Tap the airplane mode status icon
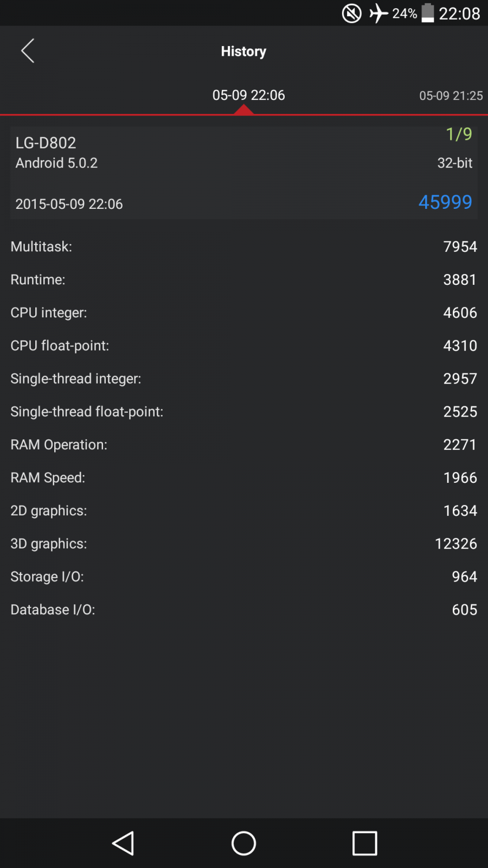The height and width of the screenshot is (868, 488). click(378, 13)
